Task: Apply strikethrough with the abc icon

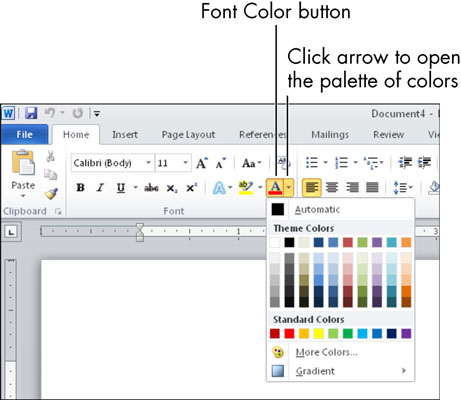Action: [x=151, y=188]
